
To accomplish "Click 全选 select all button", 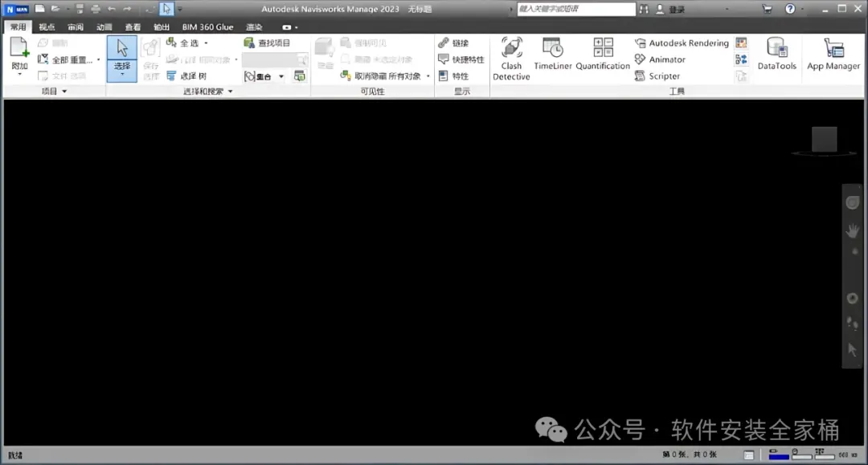I will (183, 43).
